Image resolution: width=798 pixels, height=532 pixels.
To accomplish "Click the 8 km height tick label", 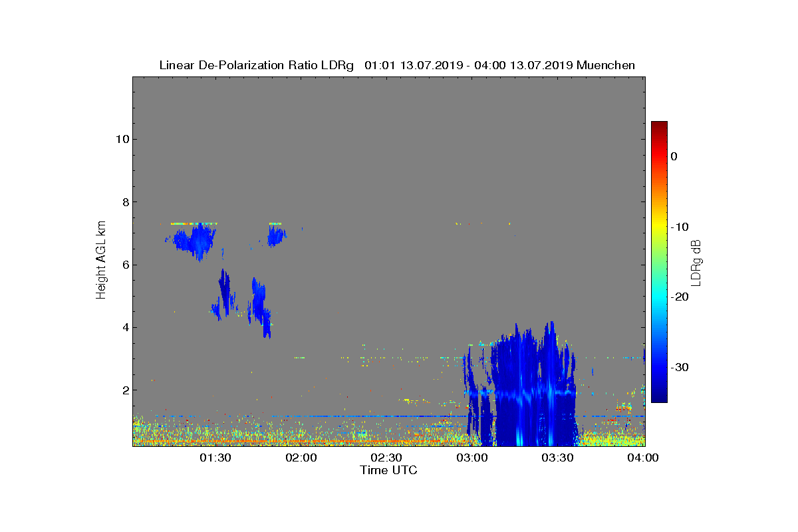I will pos(124,201).
